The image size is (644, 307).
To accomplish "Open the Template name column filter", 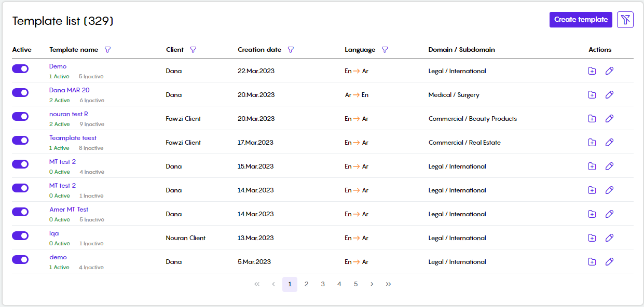I will pyautogui.click(x=107, y=50).
